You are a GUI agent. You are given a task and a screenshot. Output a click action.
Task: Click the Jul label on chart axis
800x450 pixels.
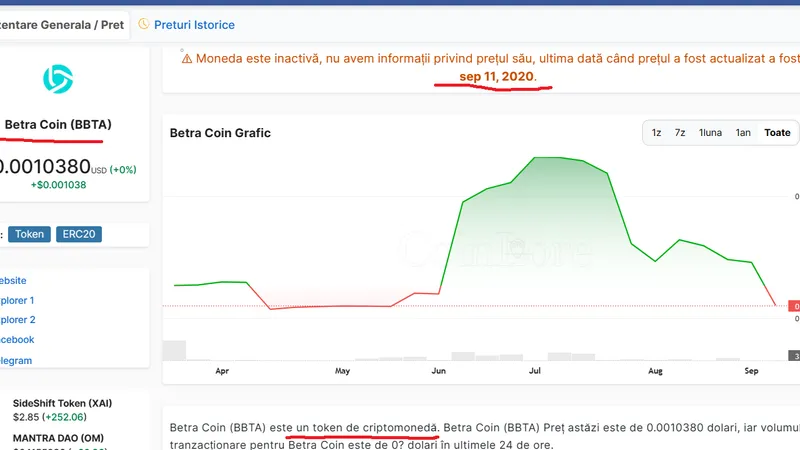[535, 371]
